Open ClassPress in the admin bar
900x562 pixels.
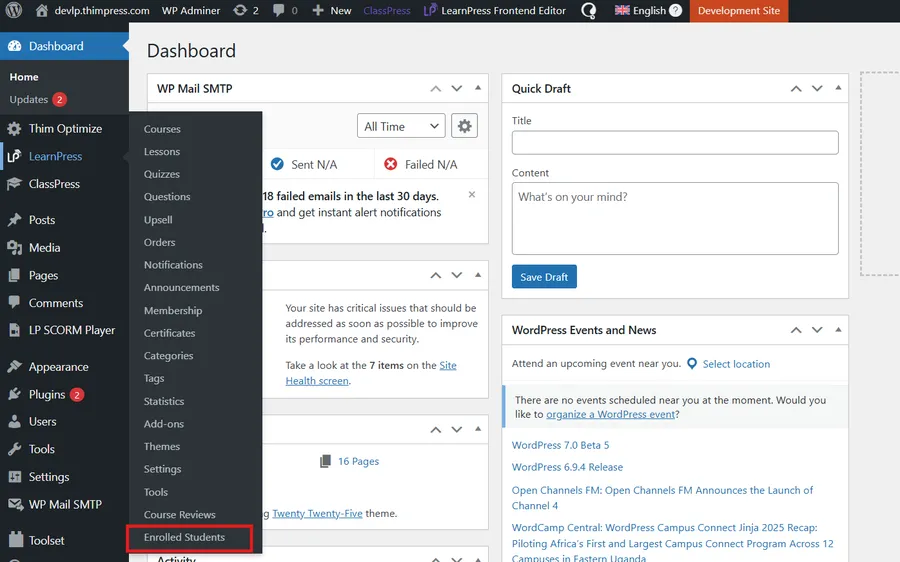[x=387, y=10]
